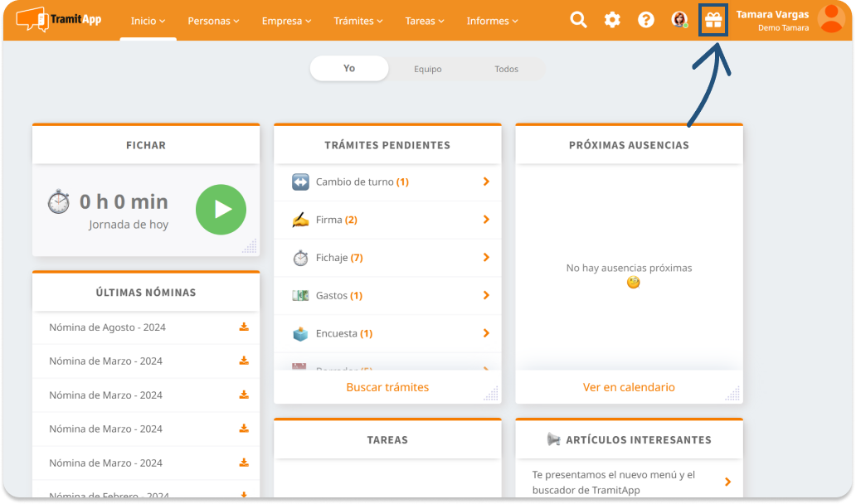This screenshot has width=856, height=504.
Task: Open the Informes dropdown menu
Action: pyautogui.click(x=493, y=21)
